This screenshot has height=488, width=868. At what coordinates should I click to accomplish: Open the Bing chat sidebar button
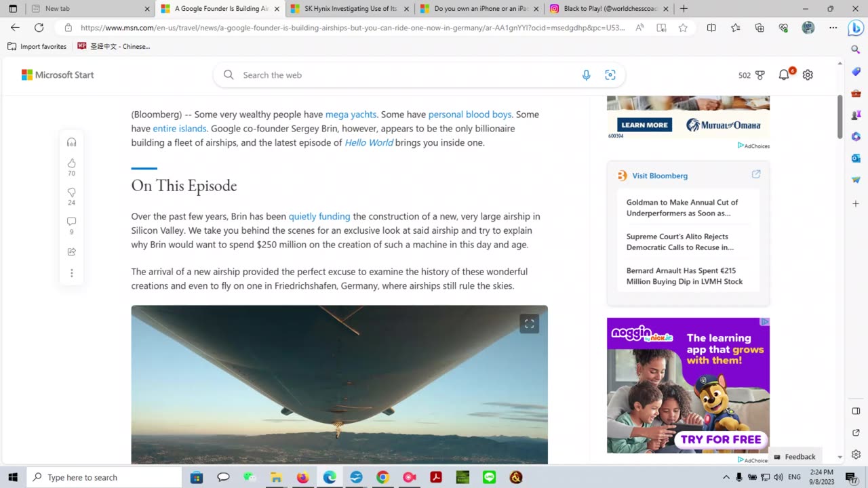coord(856,29)
